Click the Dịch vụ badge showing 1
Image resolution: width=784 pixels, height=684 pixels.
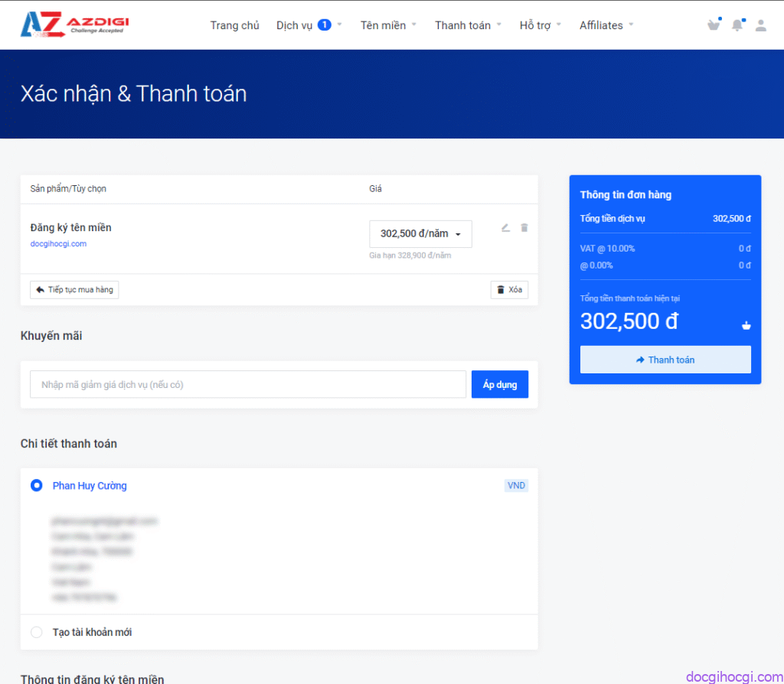click(x=325, y=25)
